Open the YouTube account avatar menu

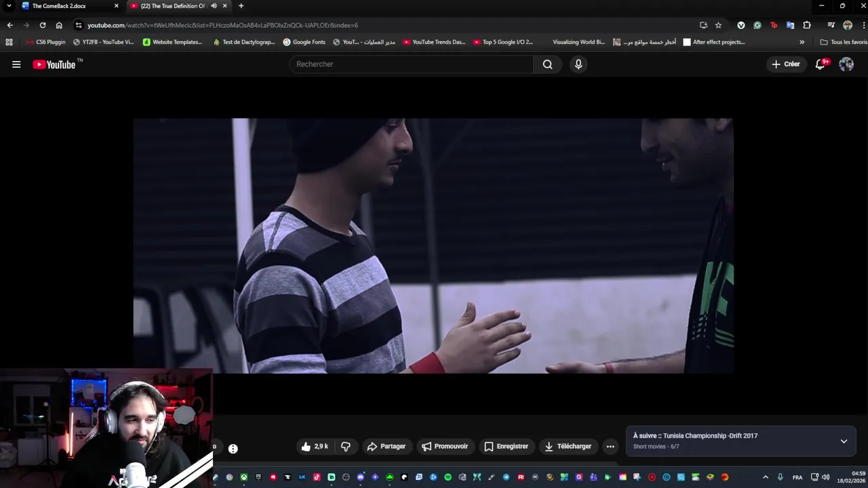[x=846, y=64]
